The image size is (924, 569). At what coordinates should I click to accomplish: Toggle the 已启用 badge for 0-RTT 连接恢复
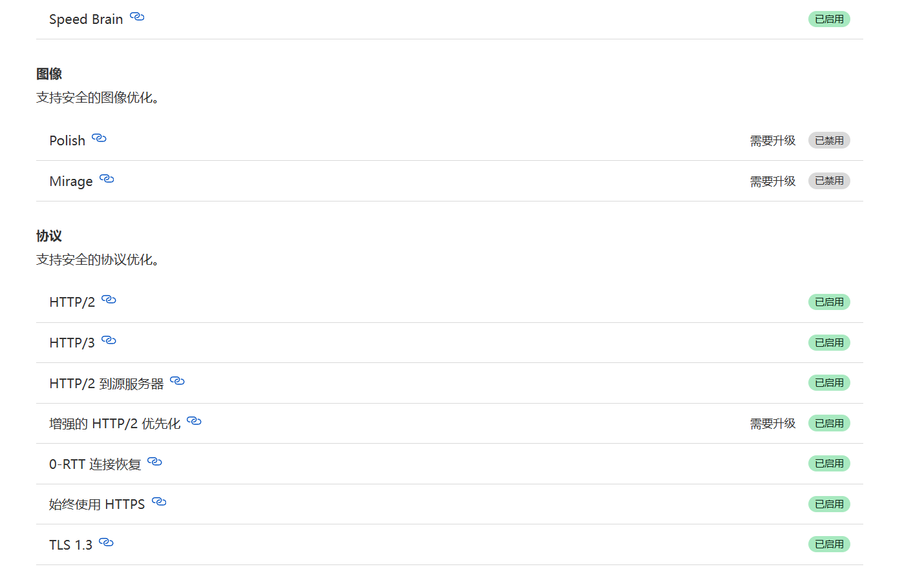click(x=829, y=463)
